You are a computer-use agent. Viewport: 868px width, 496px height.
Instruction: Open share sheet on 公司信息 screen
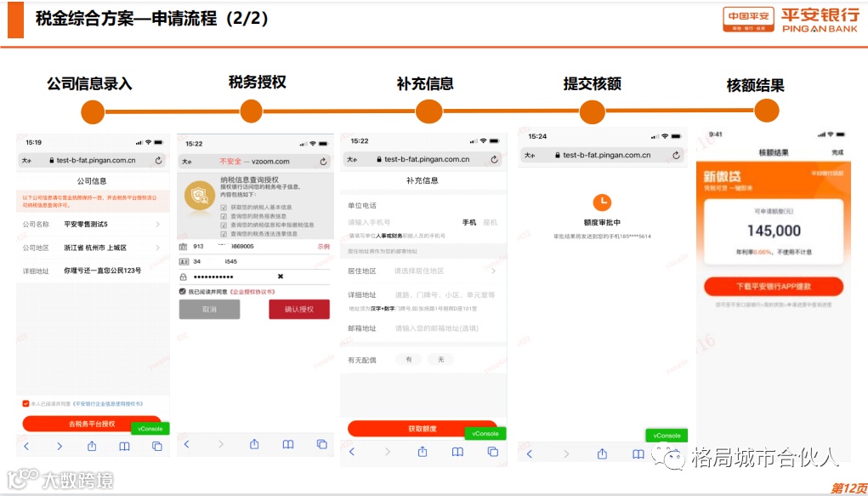tap(92, 446)
